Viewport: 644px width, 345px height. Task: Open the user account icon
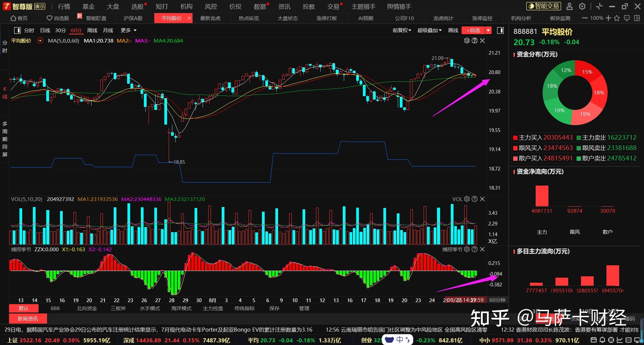[x=570, y=6]
